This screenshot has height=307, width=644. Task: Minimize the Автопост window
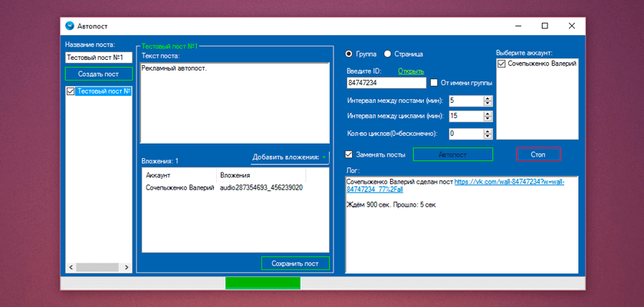518,26
